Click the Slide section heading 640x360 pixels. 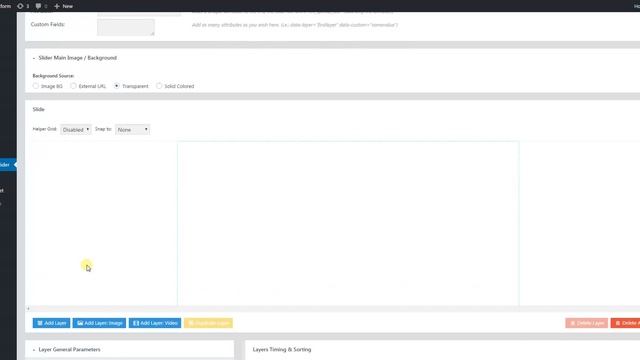coord(38,109)
